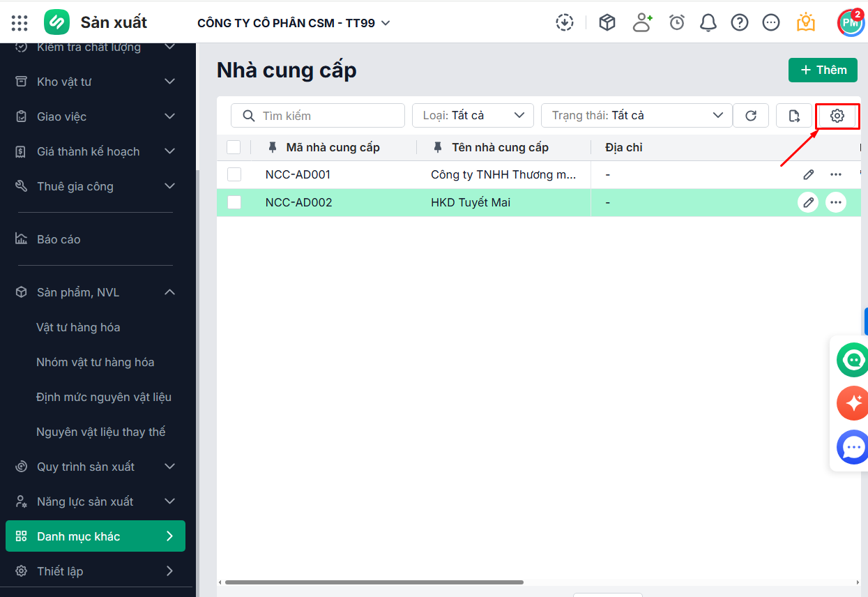The height and width of the screenshot is (597, 868).
Task: Edit supplier NCC-AD002 with pencil icon
Action: point(808,202)
